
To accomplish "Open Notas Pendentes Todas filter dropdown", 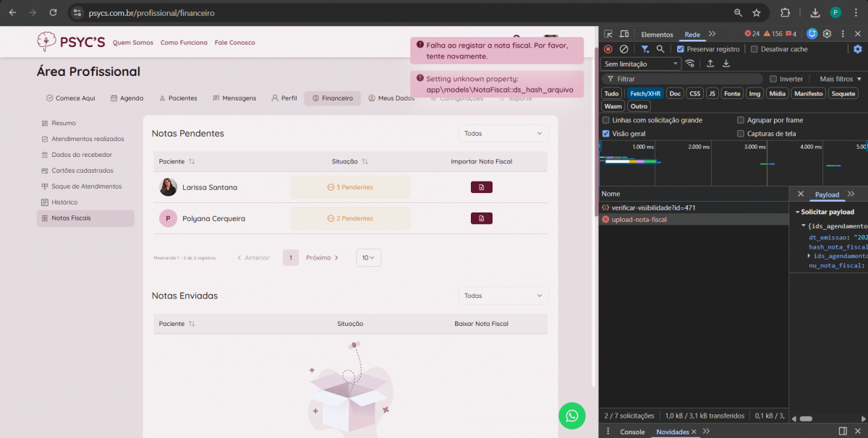I will [503, 134].
